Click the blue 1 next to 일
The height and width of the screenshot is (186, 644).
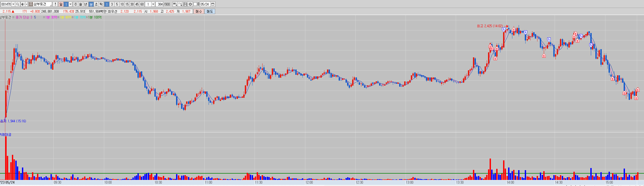pyautogui.click(x=66, y=4)
